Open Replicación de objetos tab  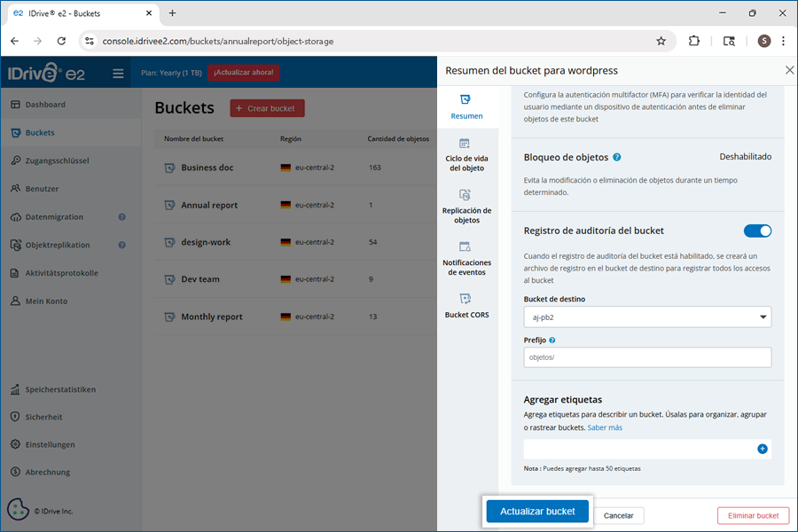pyautogui.click(x=466, y=207)
